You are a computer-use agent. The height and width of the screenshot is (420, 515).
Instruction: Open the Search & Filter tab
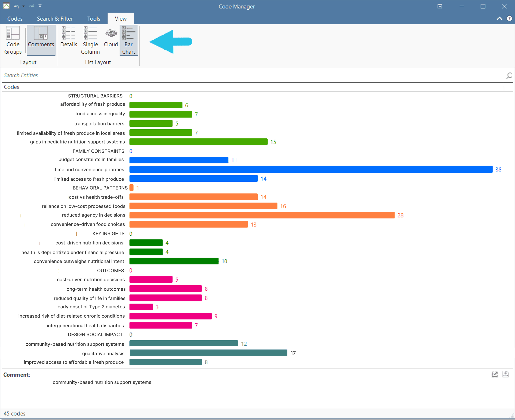55,19
